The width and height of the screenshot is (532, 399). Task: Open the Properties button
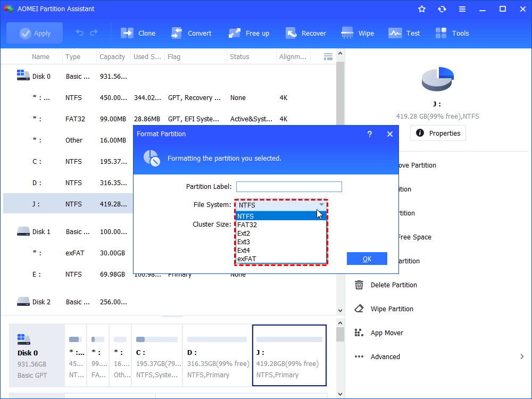[x=438, y=133]
